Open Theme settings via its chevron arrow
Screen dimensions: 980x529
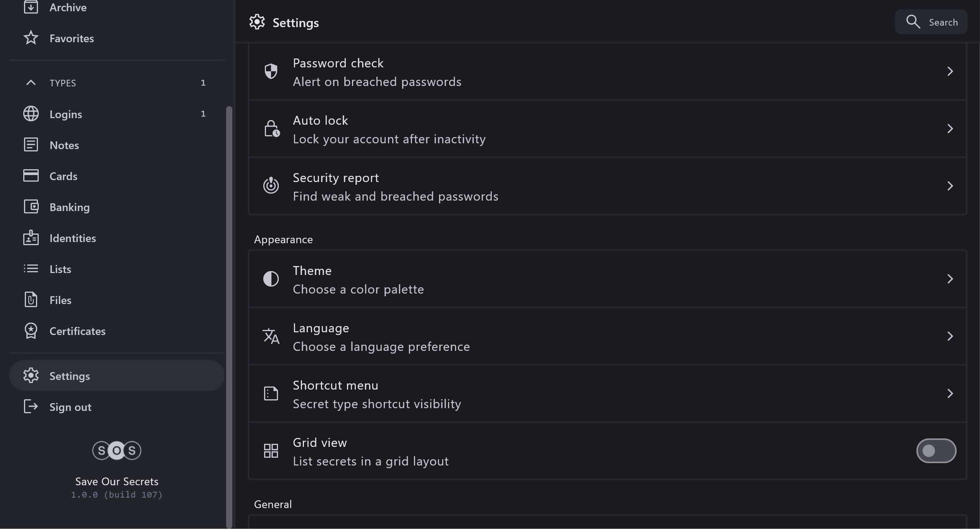point(950,279)
